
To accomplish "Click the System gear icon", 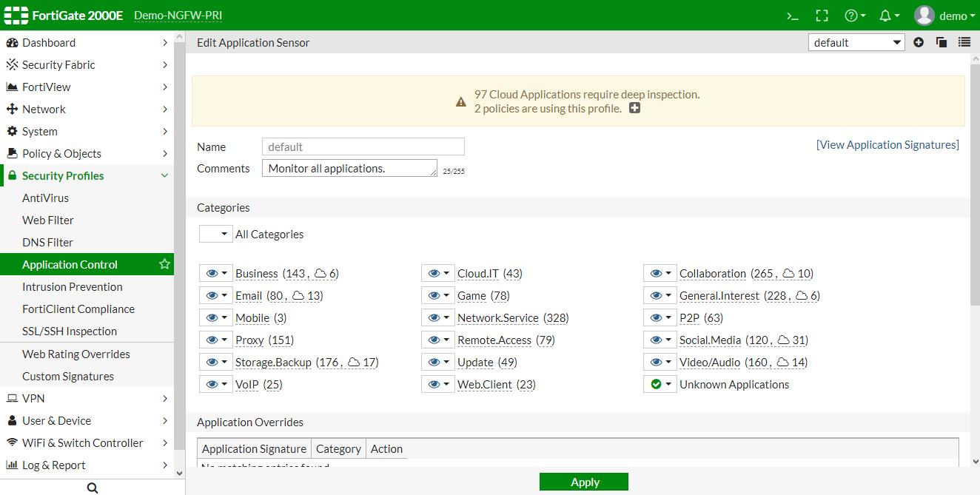I will coord(12,132).
